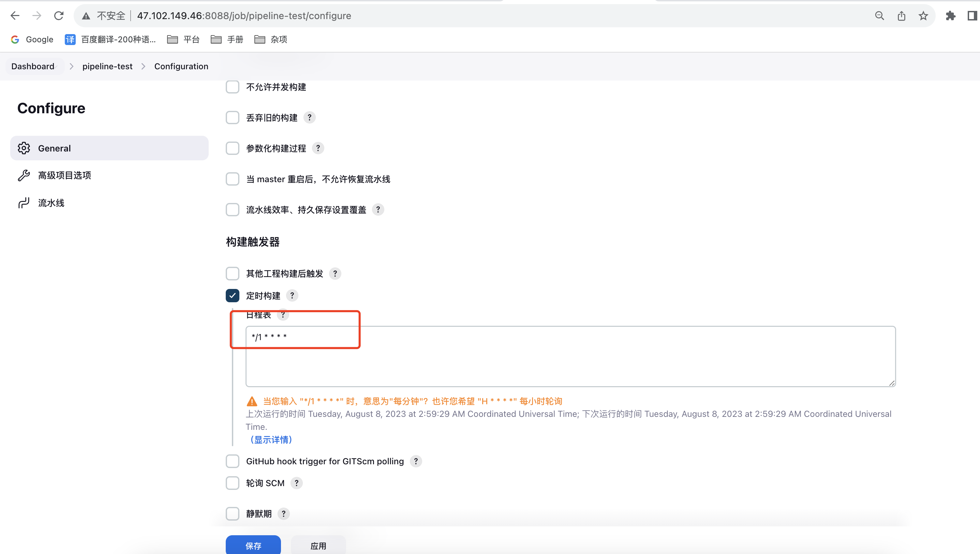Toggle the browser side panel icon
The image size is (980, 554).
(972, 16)
